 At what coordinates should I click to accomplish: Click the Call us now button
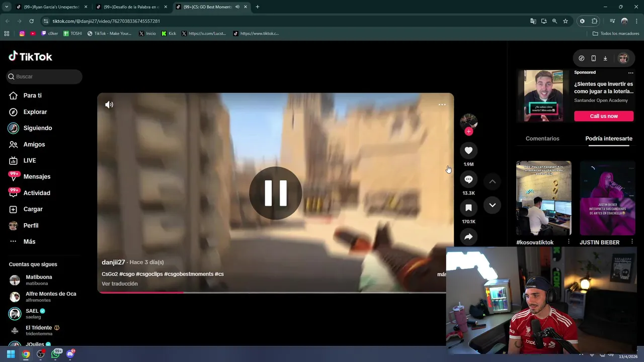[x=604, y=116]
